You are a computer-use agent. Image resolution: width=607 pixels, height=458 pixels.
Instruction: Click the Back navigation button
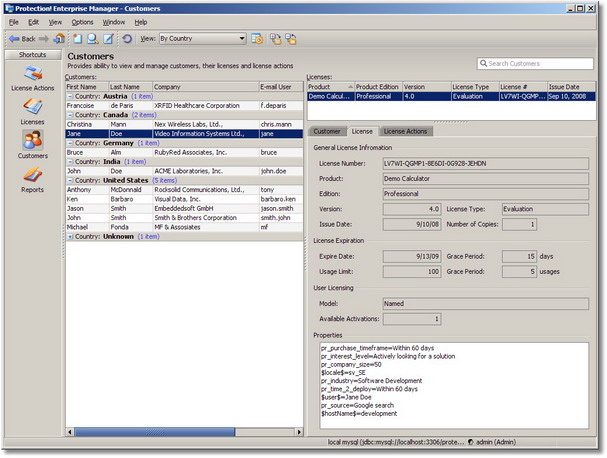(x=22, y=39)
